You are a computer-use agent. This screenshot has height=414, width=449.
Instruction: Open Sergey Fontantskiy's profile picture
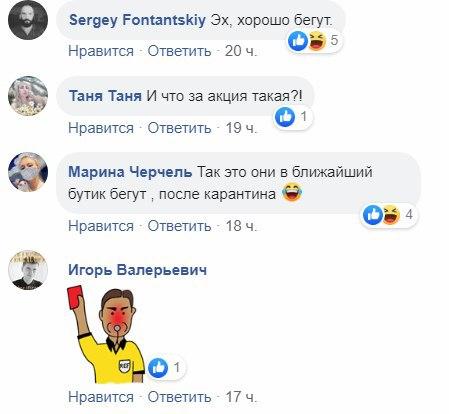click(x=28, y=20)
